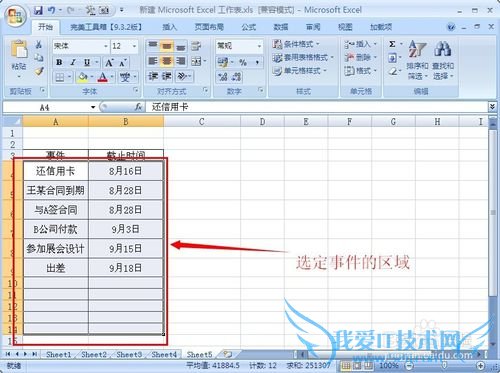
Task: Activate the Format Painter brush
Action: coord(39,71)
